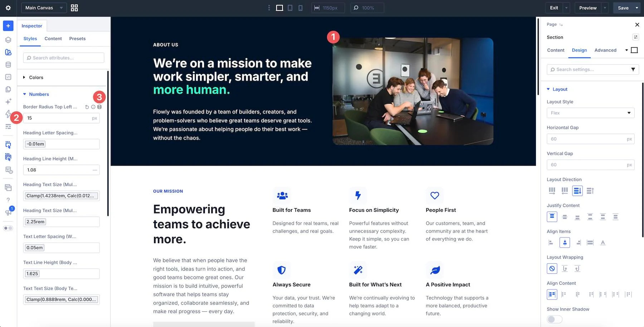
Task: Collapse the Layout settings group
Action: click(x=557, y=89)
